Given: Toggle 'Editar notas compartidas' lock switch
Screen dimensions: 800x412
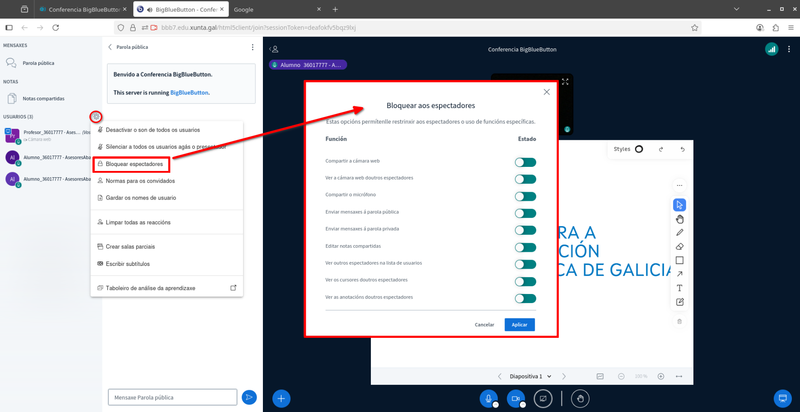Looking at the screenshot, I should pyautogui.click(x=525, y=247).
